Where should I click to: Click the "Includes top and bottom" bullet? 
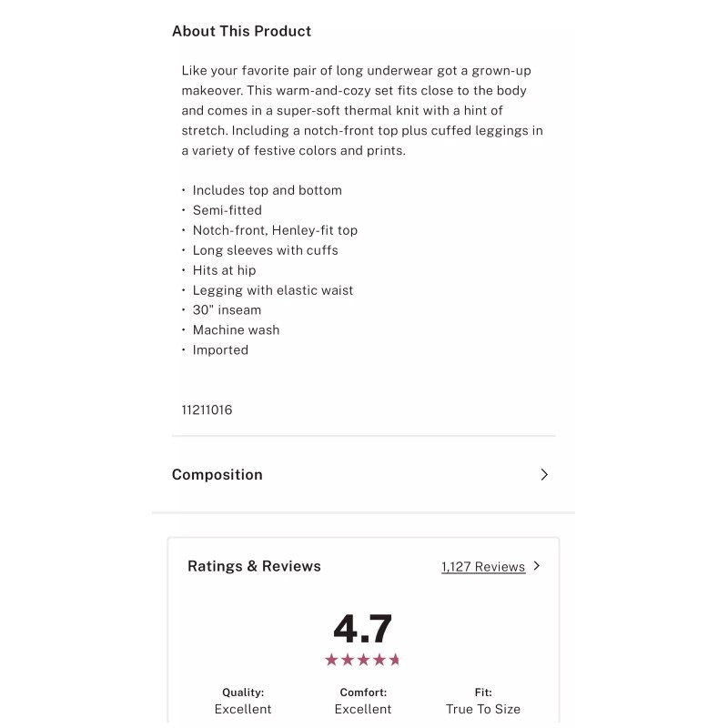[x=267, y=190]
